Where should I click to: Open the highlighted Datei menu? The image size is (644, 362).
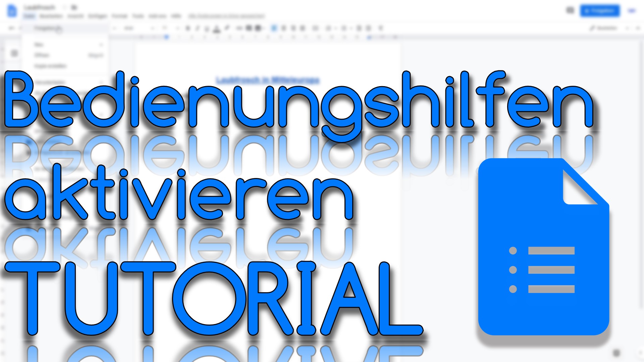point(30,16)
